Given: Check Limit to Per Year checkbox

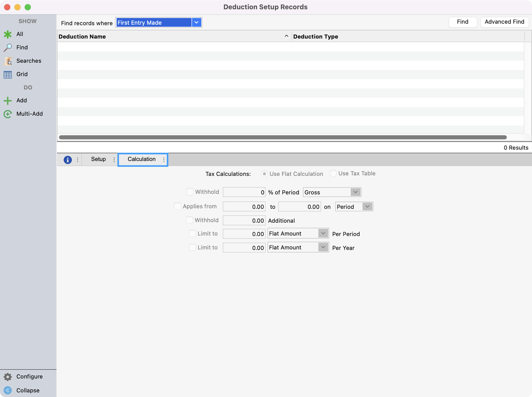Looking at the screenshot, I should (192, 247).
